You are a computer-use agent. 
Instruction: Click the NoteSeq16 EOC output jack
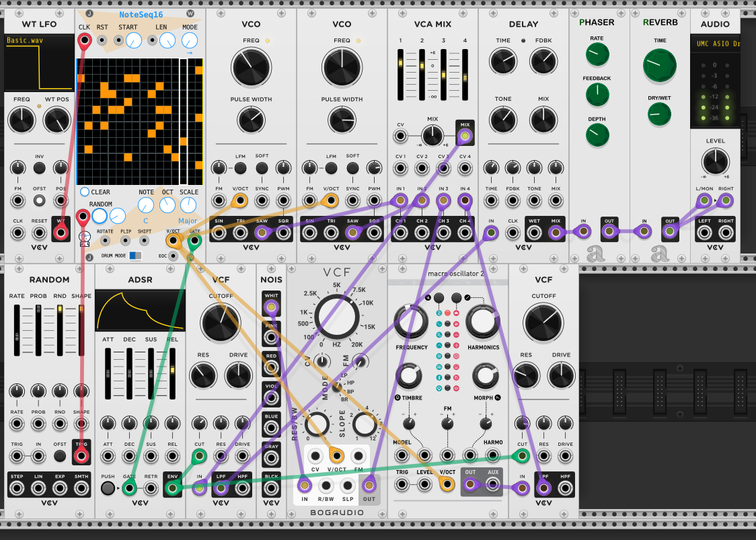pos(173,256)
